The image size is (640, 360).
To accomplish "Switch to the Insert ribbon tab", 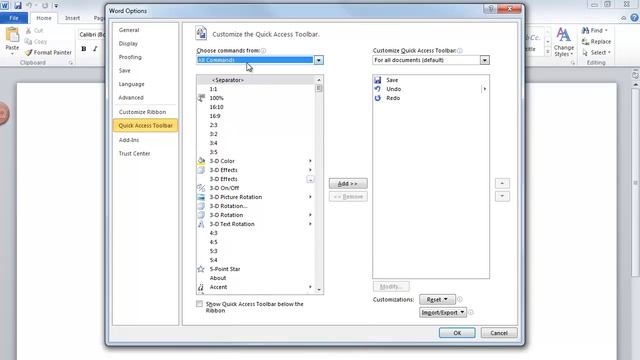I will pyautogui.click(x=72, y=18).
